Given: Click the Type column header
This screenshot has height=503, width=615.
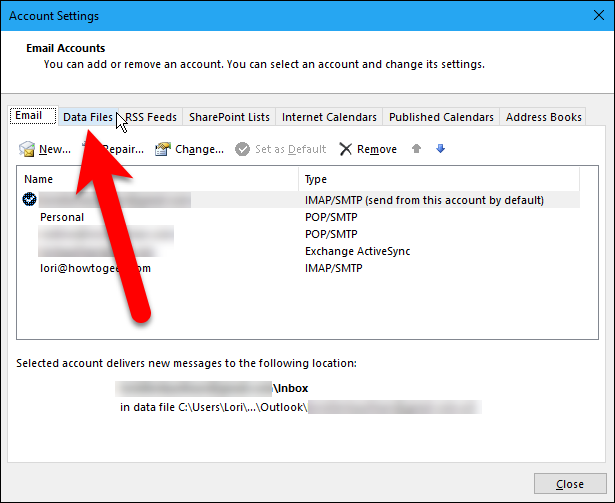Looking at the screenshot, I should 439,179.
